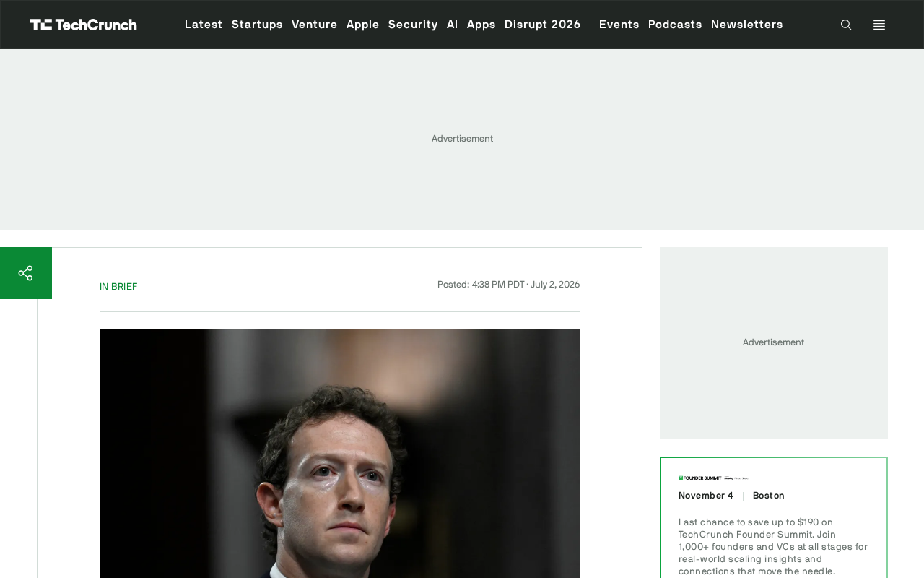The image size is (924, 578).
Task: Click the Founder Summit logo
Action: click(x=714, y=478)
